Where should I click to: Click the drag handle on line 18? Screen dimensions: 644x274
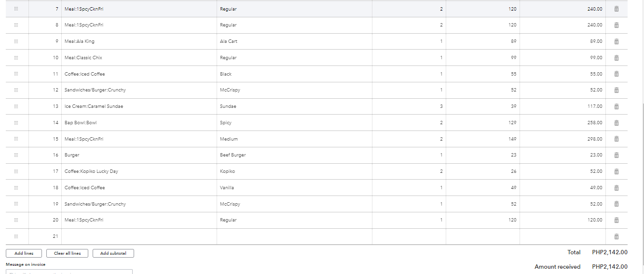pyautogui.click(x=16, y=187)
